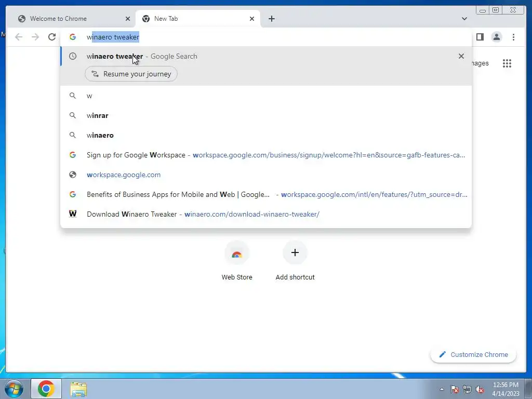Open Chrome's three-dot menu
This screenshot has height=399, width=532.
coord(514,37)
